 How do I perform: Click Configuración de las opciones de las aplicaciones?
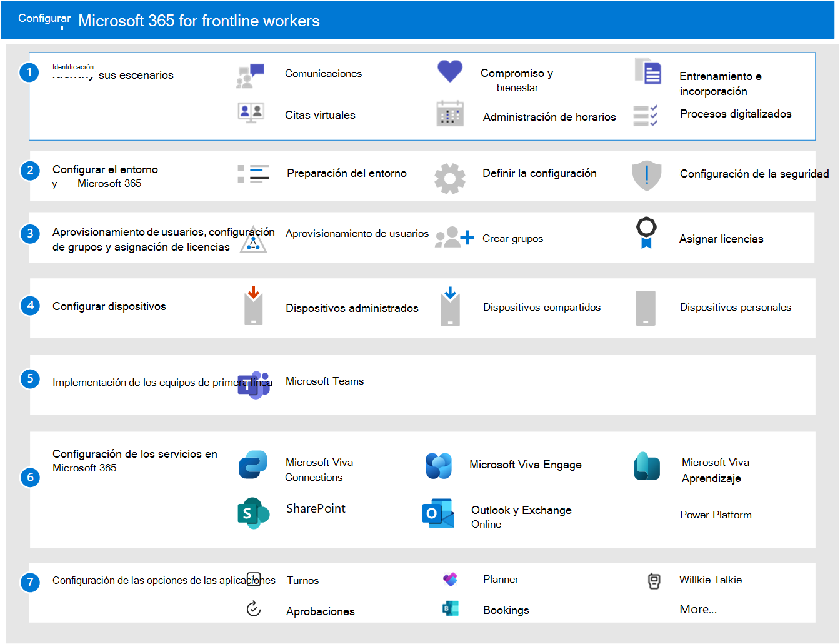coord(164,580)
